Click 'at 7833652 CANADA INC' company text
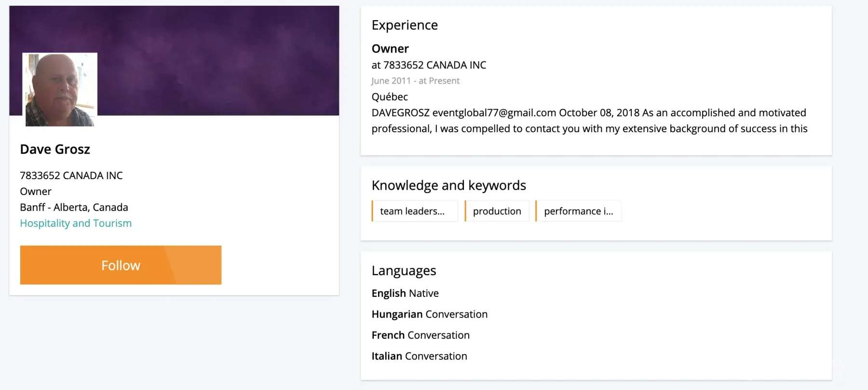Viewport: 868px width, 390px height. (429, 65)
